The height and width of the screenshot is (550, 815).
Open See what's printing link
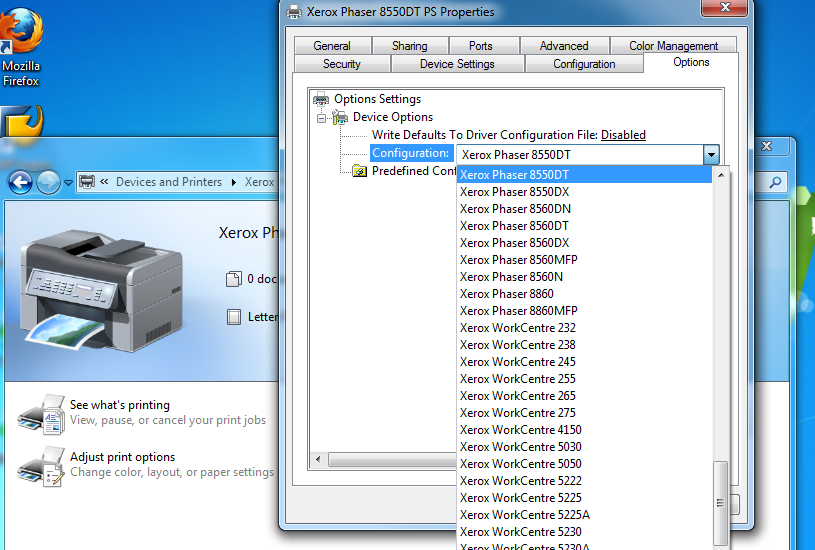(120, 405)
